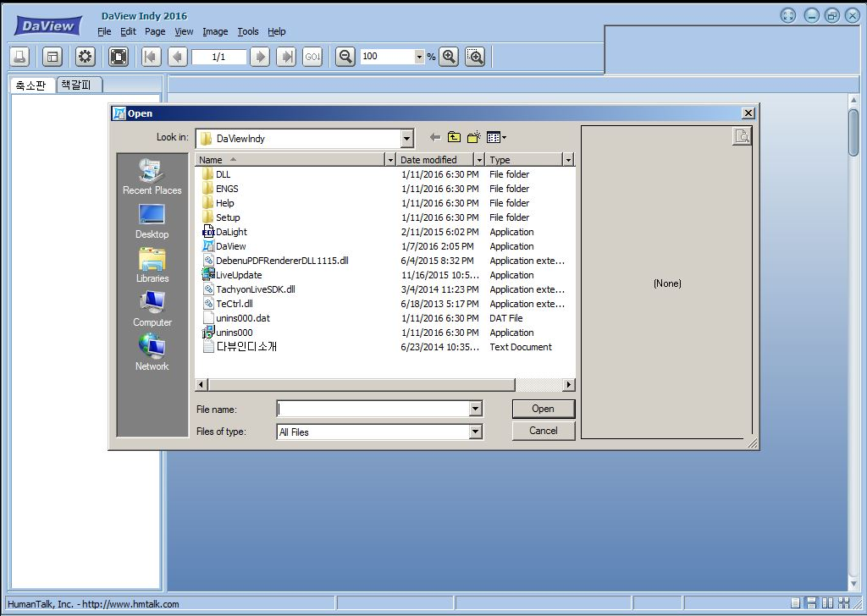This screenshot has width=867, height=616.
Task: Click the back arrow in Open dialog
Action: 435,137
